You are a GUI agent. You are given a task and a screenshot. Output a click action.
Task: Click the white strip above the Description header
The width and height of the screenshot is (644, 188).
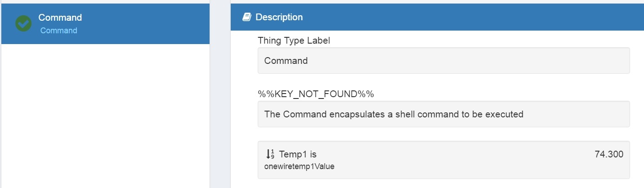point(436,2)
